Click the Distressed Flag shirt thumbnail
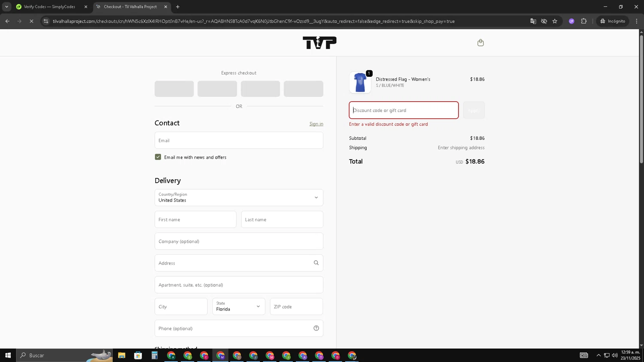The image size is (644, 362). 360,82
